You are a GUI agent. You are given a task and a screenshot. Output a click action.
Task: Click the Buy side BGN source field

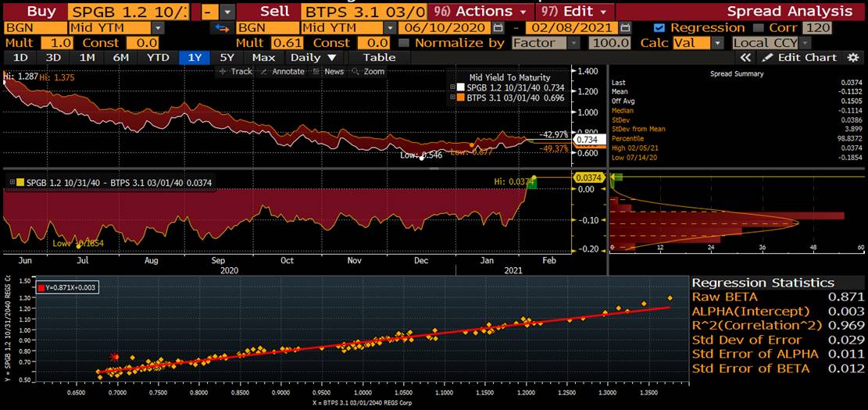[x=35, y=28]
